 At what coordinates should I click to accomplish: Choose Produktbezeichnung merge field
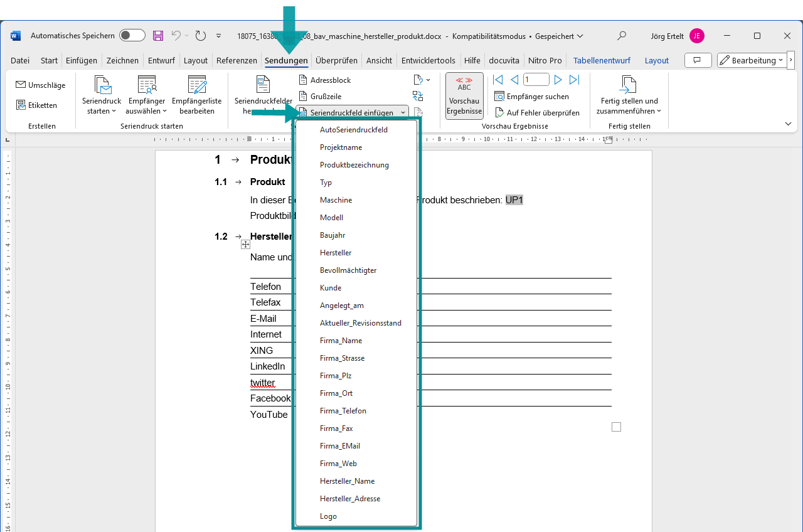pyautogui.click(x=354, y=165)
